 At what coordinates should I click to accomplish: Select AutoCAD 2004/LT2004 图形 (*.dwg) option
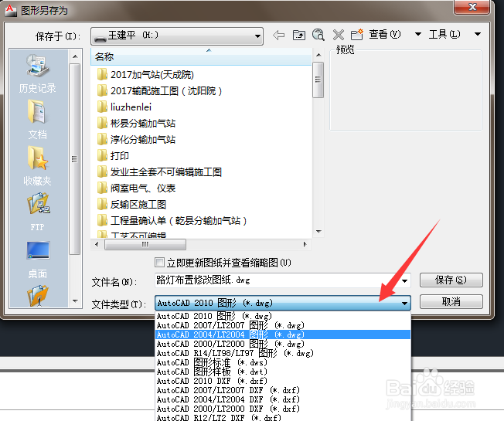[283, 334]
